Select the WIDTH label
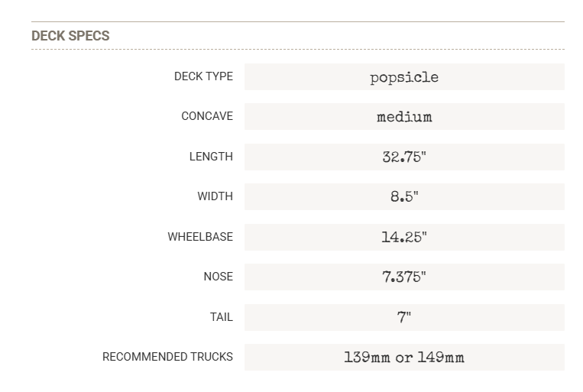The width and height of the screenshot is (583, 392). click(x=215, y=196)
